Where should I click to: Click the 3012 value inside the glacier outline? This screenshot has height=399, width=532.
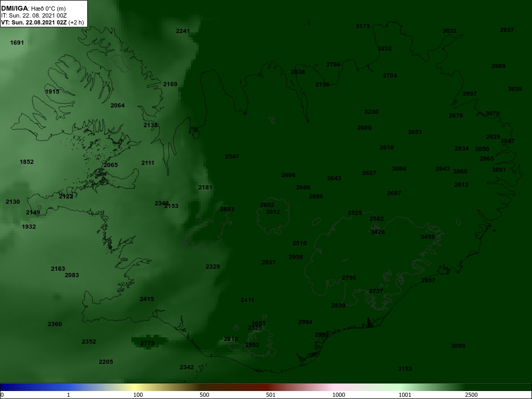point(273,212)
